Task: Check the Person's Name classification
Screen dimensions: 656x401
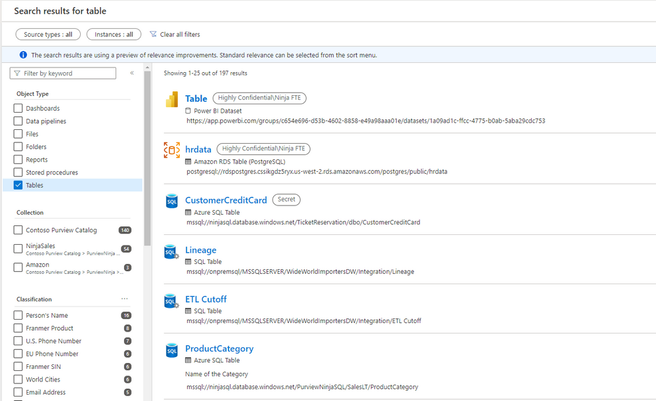Action: pos(18,315)
